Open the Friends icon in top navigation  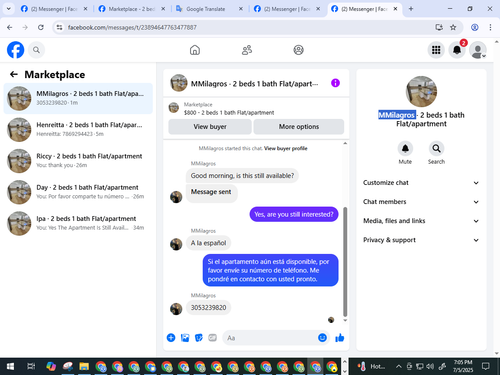coord(247,50)
